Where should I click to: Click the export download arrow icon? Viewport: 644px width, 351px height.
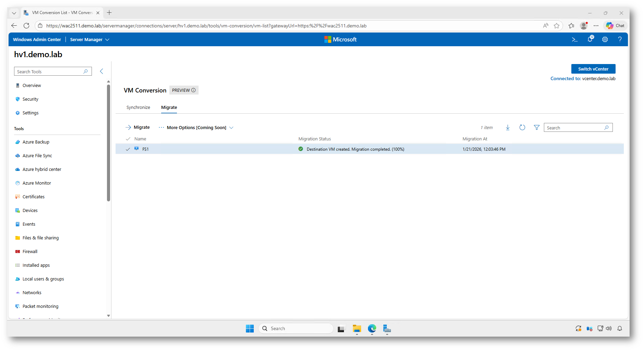tap(508, 128)
